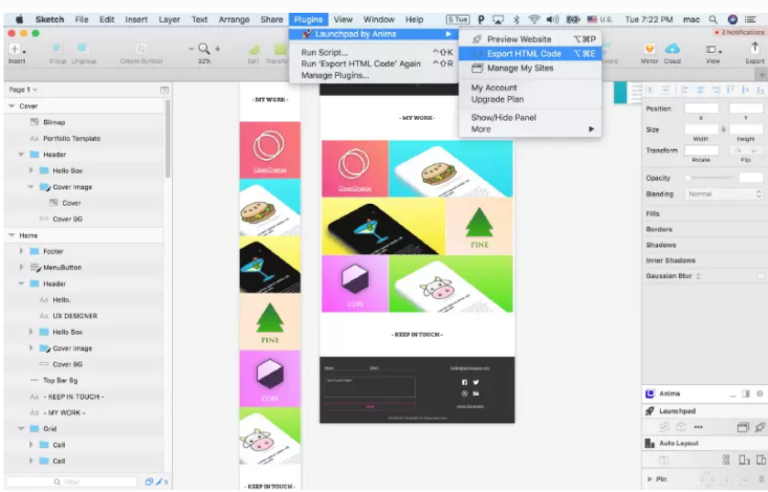Open the Arrange menu
The height and width of the screenshot is (492, 768).
pos(234,20)
